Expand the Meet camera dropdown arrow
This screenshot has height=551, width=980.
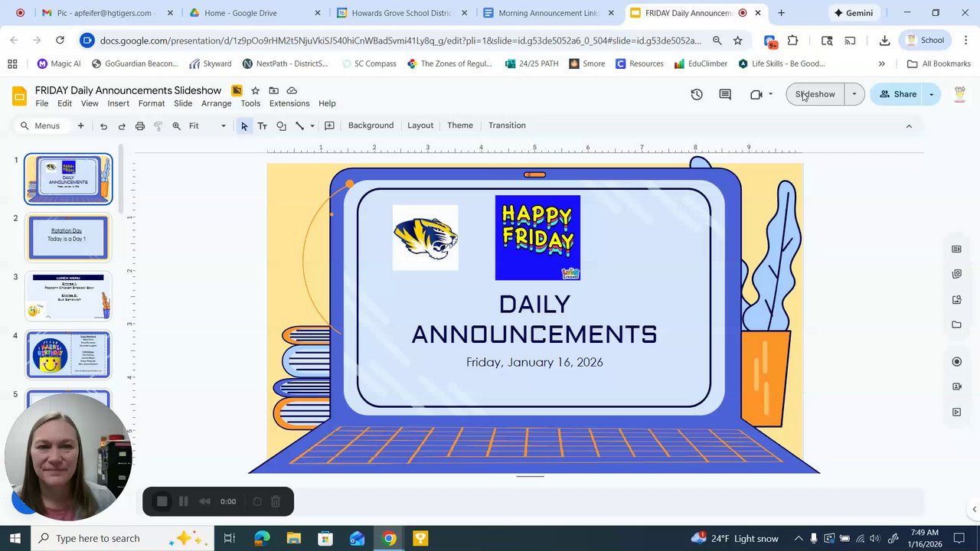770,94
